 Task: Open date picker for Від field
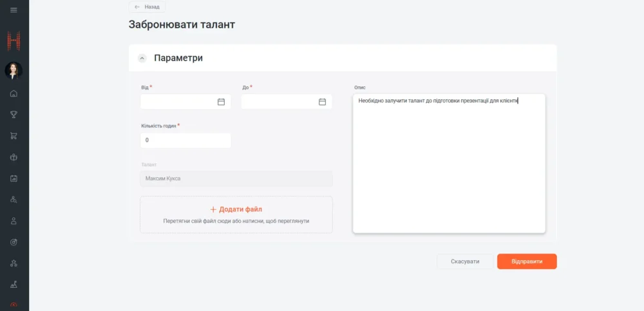click(x=221, y=102)
